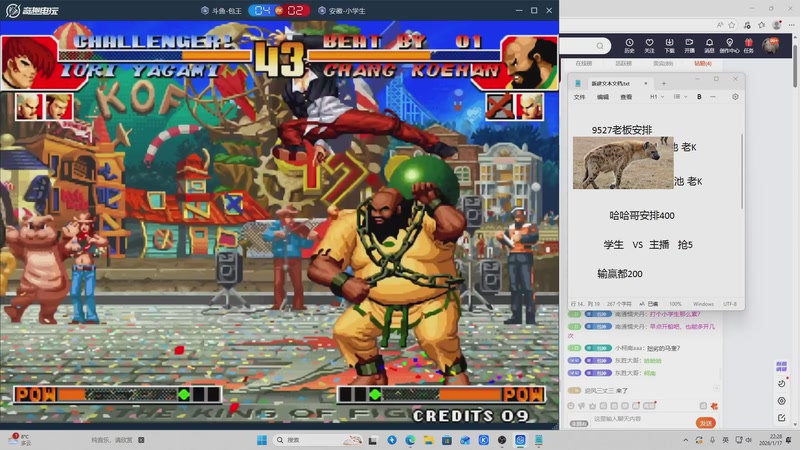Screen dimensions: 800x450
Task: Open the 任务 gift box icon
Action: point(748,46)
